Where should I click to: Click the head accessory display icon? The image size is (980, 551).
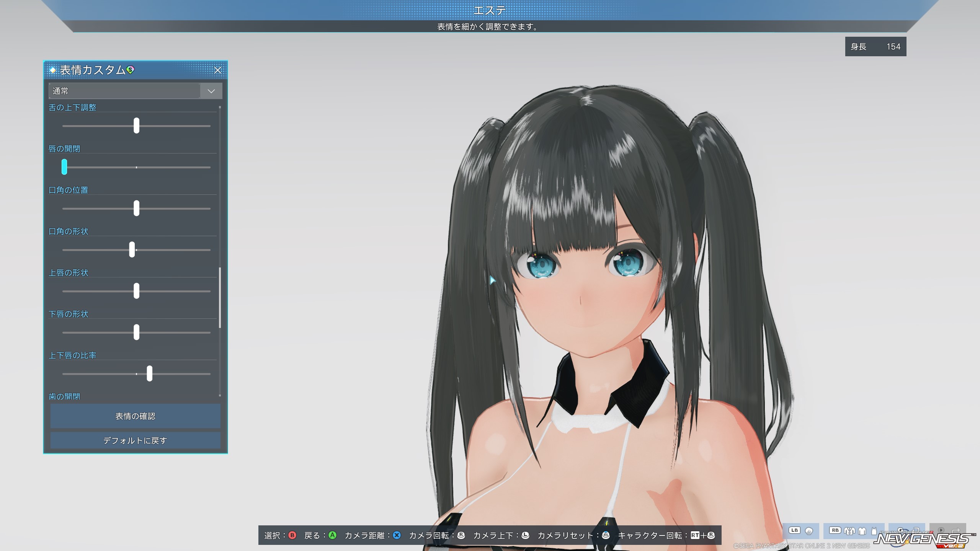[x=809, y=531]
